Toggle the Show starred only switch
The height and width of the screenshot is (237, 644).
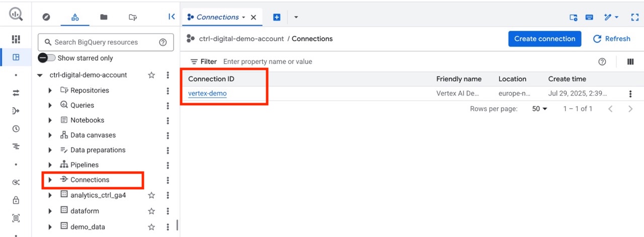coord(47,58)
